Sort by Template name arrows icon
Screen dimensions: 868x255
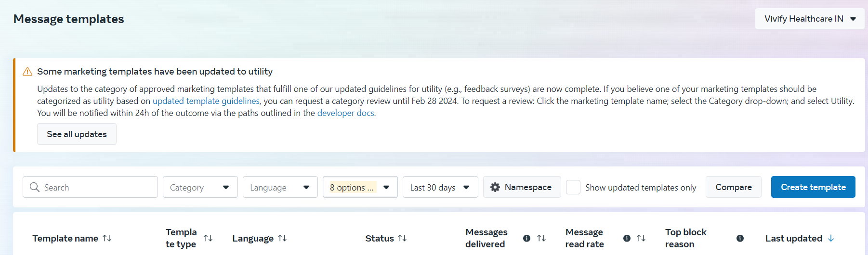[107, 238]
